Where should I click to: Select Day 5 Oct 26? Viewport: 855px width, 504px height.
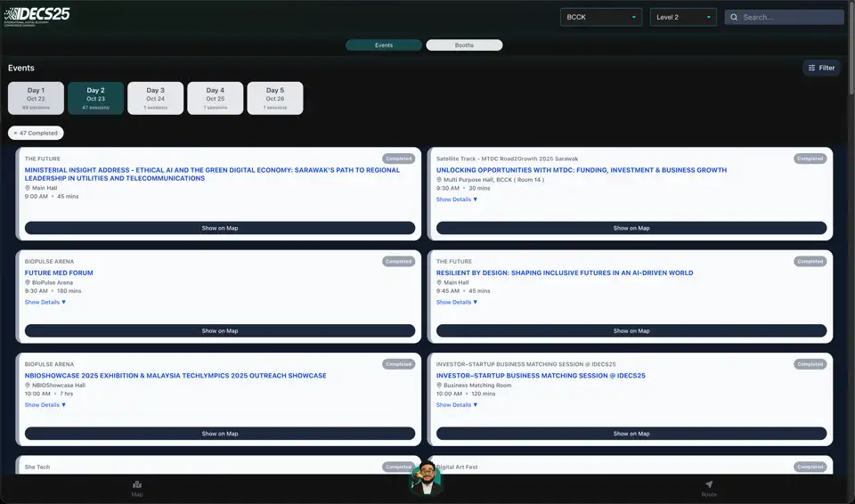(275, 98)
